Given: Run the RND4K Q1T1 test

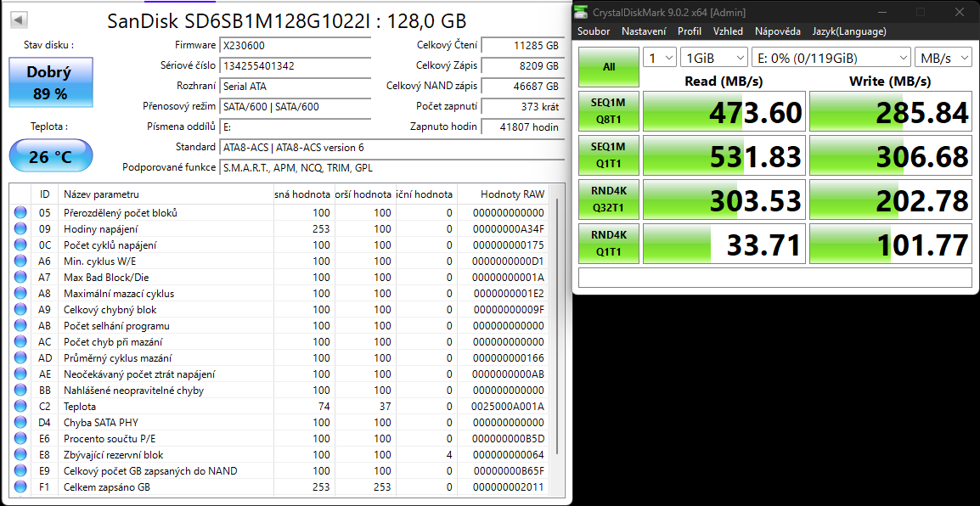Looking at the screenshot, I should point(608,244).
